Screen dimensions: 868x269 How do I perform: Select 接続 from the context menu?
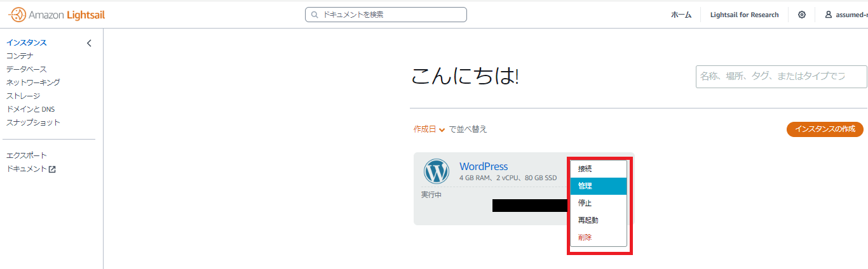(x=599, y=169)
